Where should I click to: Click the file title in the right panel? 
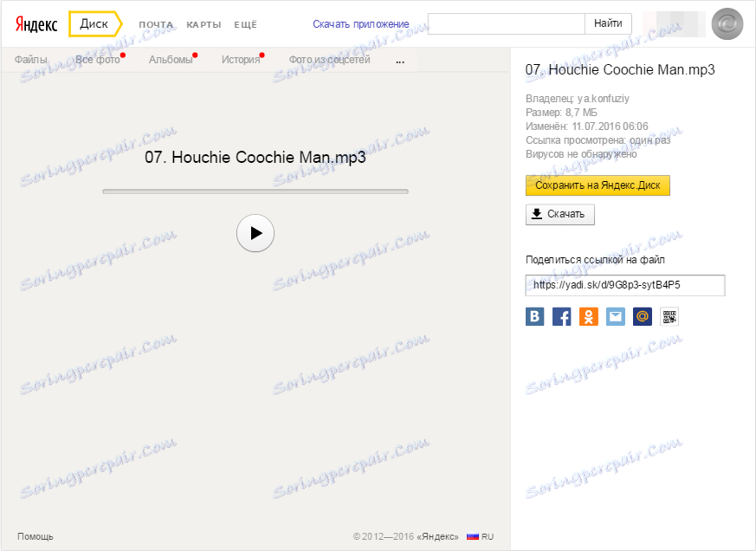620,70
